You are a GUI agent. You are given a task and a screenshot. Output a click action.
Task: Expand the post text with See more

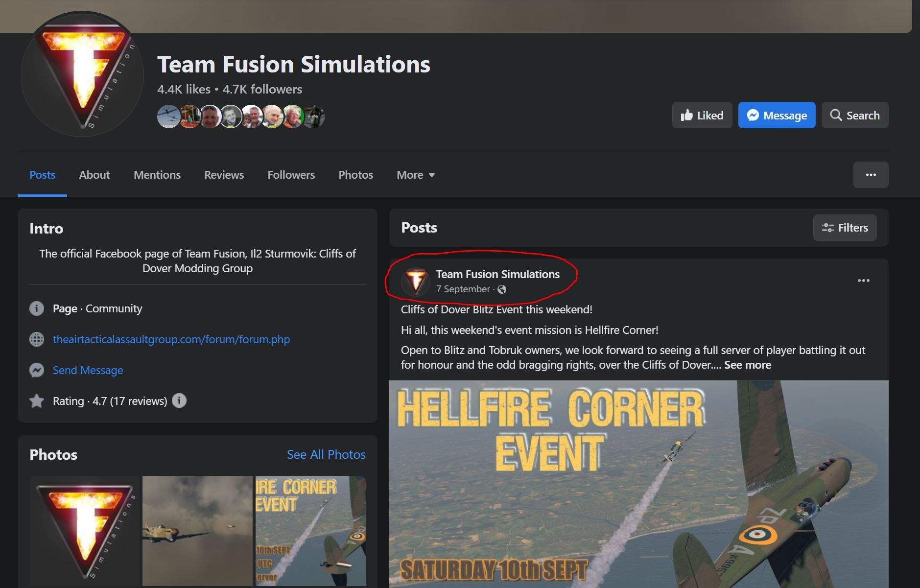click(748, 365)
